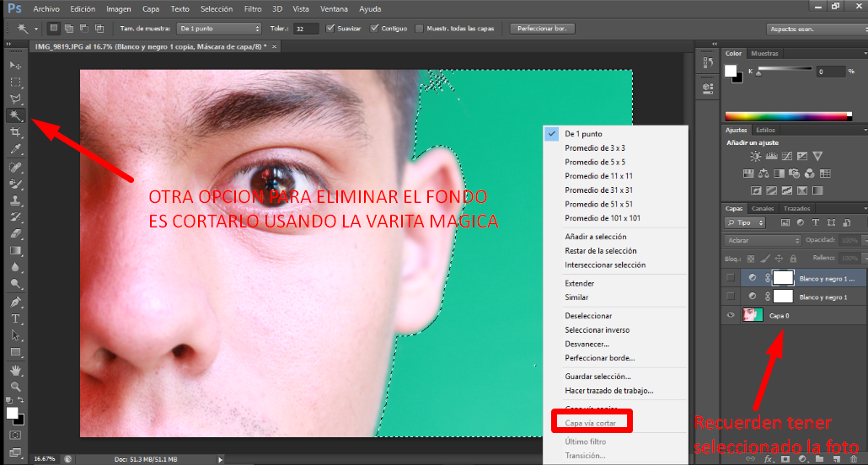Click lock all layer icon
Screen dimensions: 868x465
[793, 259]
